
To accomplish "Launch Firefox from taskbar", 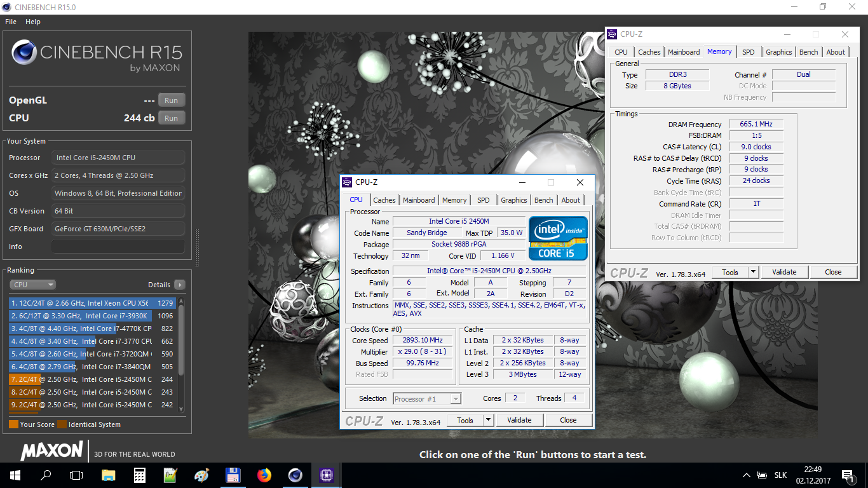I will tap(264, 475).
